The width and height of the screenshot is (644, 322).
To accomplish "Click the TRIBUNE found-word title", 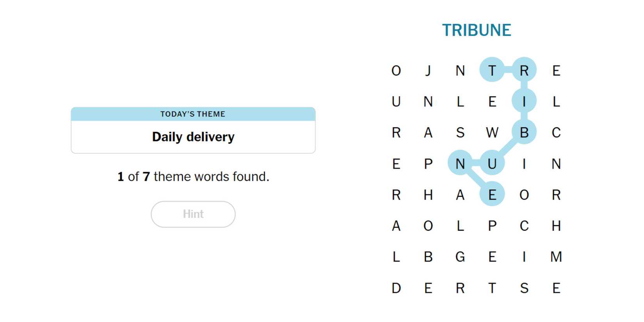I will (x=476, y=30).
